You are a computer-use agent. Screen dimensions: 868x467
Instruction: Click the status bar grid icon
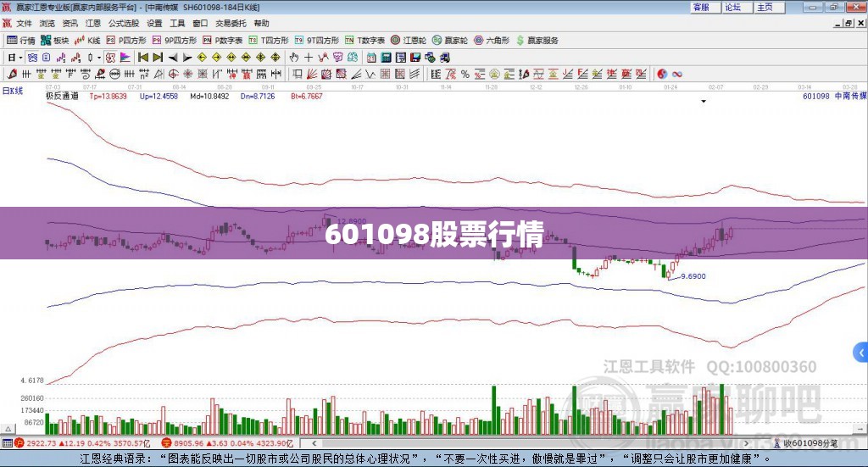click(7, 443)
